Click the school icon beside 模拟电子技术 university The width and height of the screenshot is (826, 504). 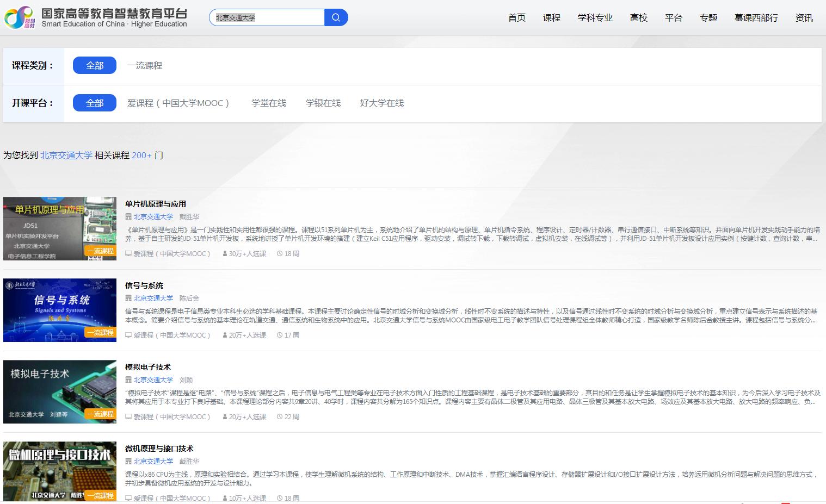click(128, 380)
